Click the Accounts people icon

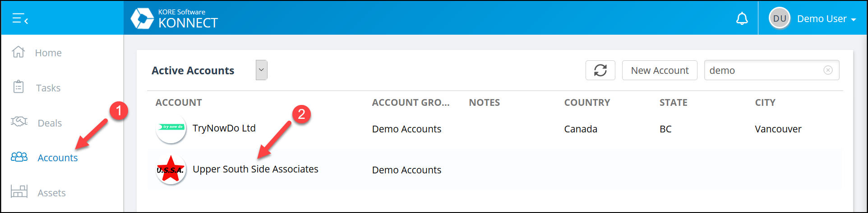[19, 157]
